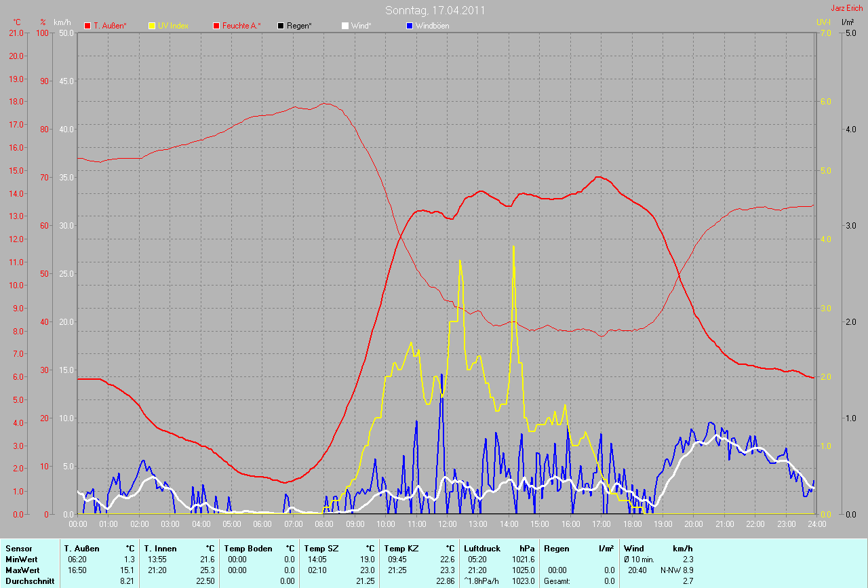Click the pressure minimum '1021.6'

[524, 560]
